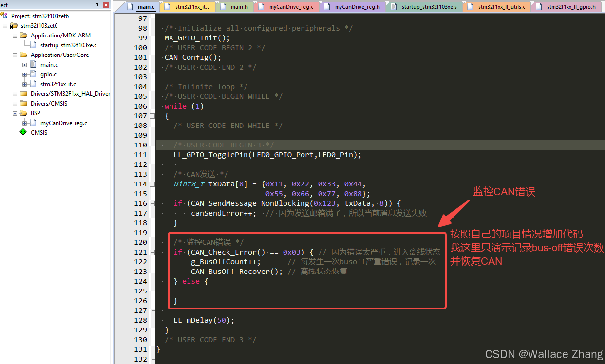605x364 pixels.
Task: Select stm32f1xx_it.c in the project tree
Action: coord(58,84)
